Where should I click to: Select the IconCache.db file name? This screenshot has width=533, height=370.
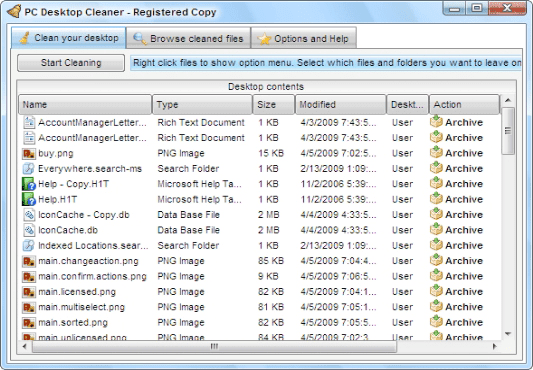68,230
